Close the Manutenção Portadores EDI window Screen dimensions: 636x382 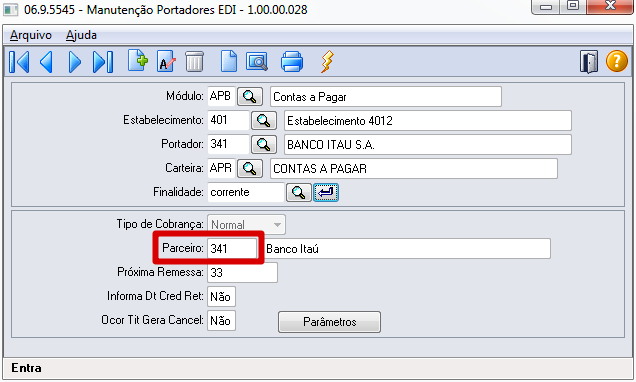pos(610,6)
